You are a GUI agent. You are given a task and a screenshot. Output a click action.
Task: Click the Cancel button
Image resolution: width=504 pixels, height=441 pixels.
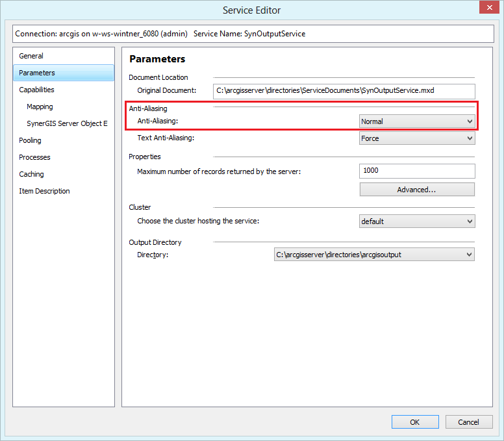(468, 422)
